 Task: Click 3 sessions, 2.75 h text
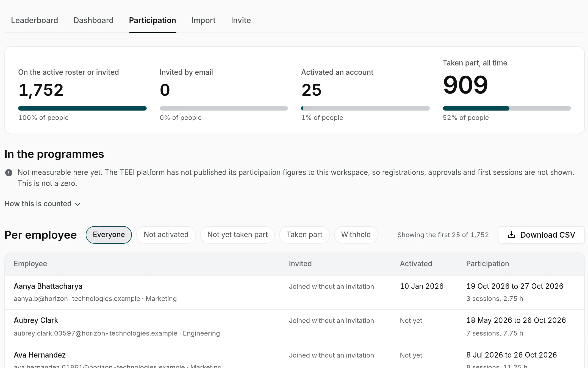point(495,299)
